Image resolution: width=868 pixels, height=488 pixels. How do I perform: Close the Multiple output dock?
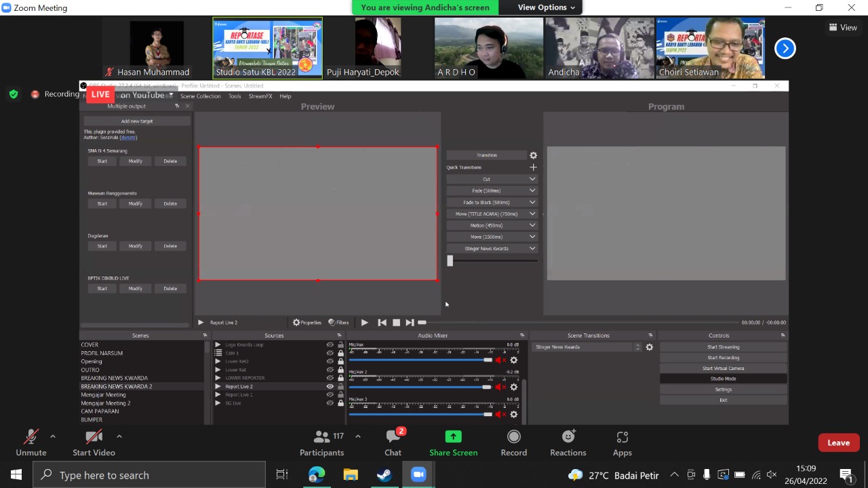(x=187, y=106)
